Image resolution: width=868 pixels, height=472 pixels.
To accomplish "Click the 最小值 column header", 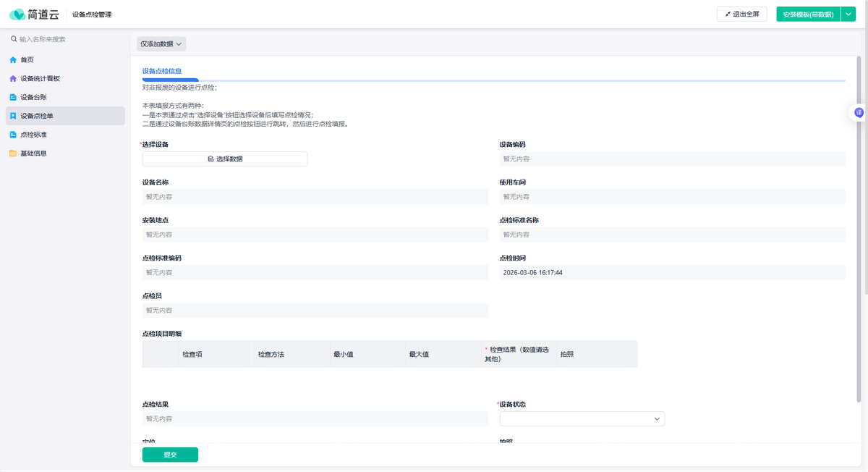I will [367, 354].
